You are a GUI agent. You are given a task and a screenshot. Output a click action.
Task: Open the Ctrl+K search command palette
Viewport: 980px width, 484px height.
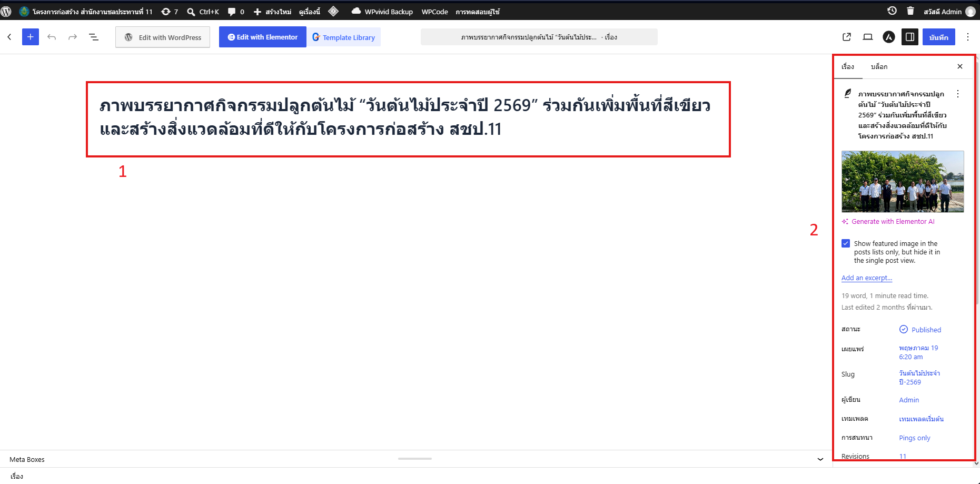coord(203,11)
